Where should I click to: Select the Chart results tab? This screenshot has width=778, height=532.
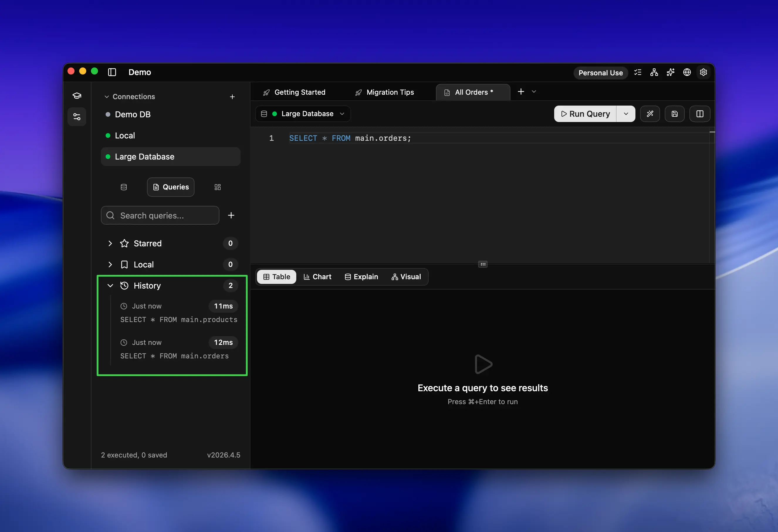pos(317,277)
